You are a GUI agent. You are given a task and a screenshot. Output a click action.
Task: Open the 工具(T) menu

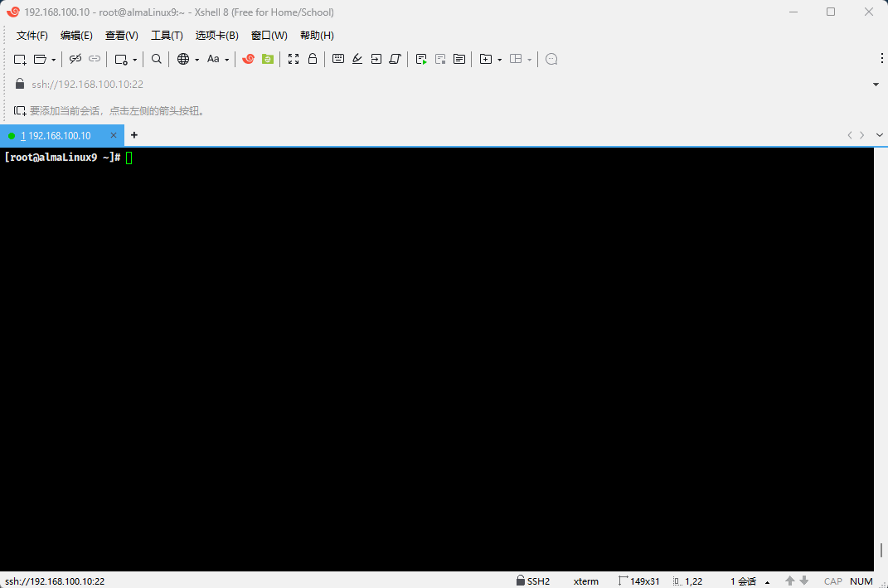pos(167,35)
